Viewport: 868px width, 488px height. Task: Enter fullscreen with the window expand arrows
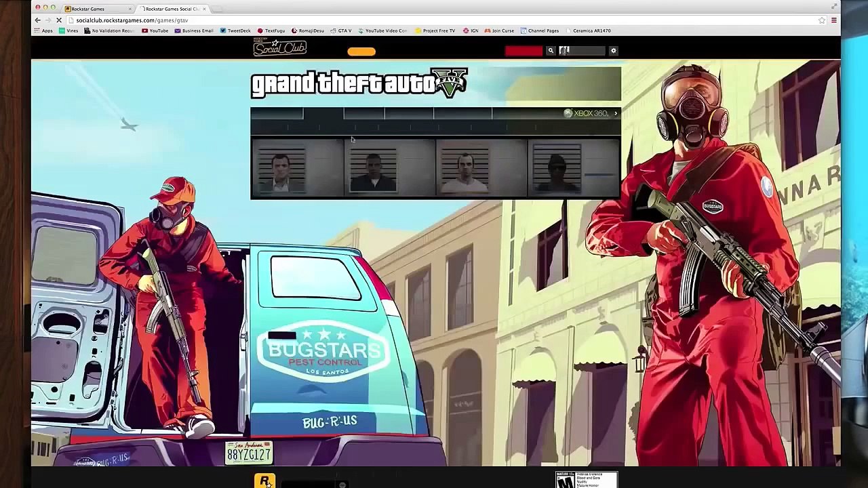click(x=834, y=7)
